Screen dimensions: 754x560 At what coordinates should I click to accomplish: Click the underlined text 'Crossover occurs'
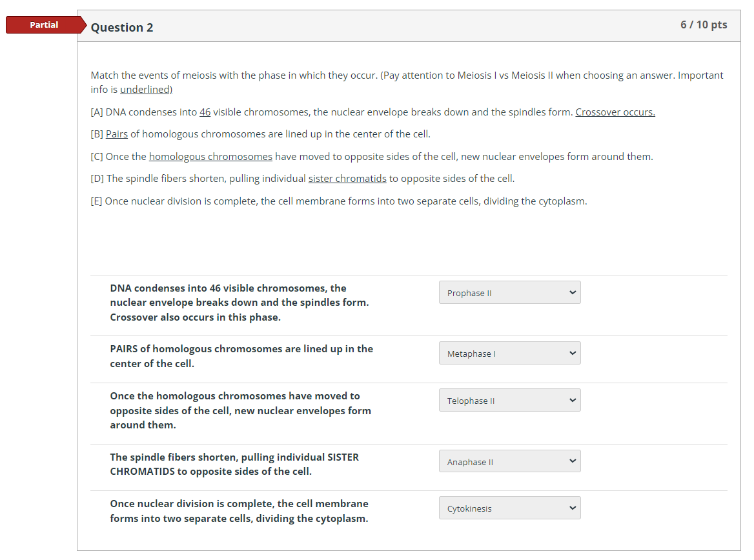[614, 112]
